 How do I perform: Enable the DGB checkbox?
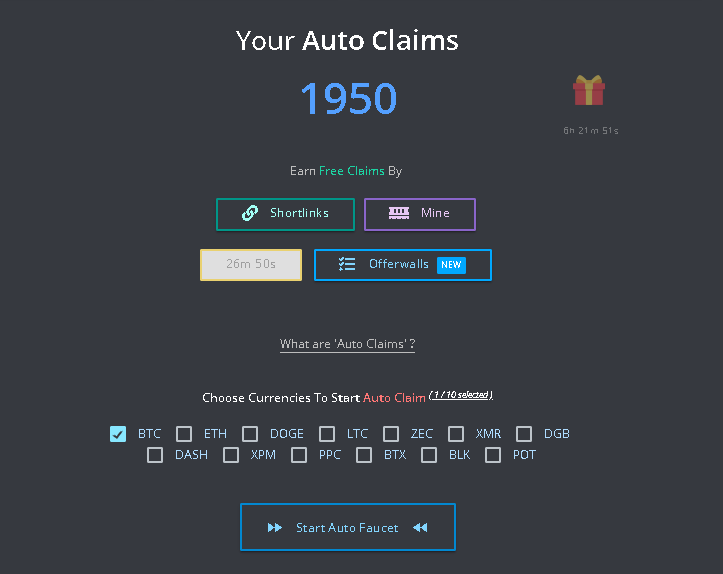[524, 434]
